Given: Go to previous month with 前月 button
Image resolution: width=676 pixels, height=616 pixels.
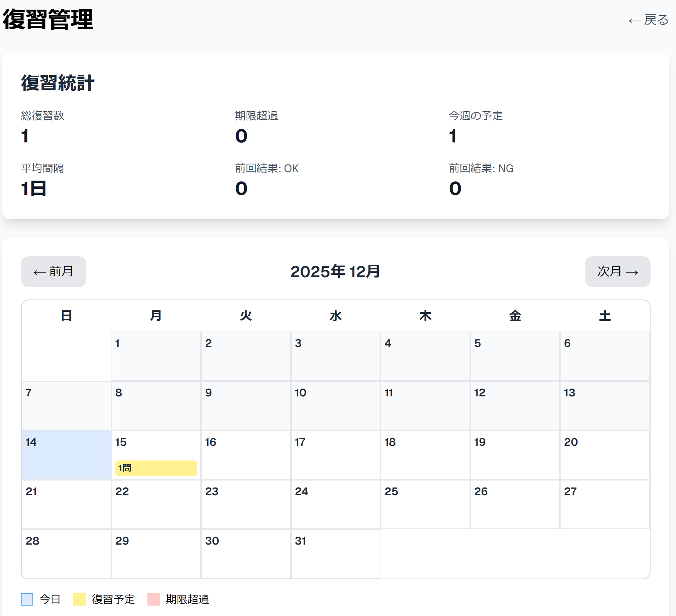Looking at the screenshot, I should pos(54,272).
